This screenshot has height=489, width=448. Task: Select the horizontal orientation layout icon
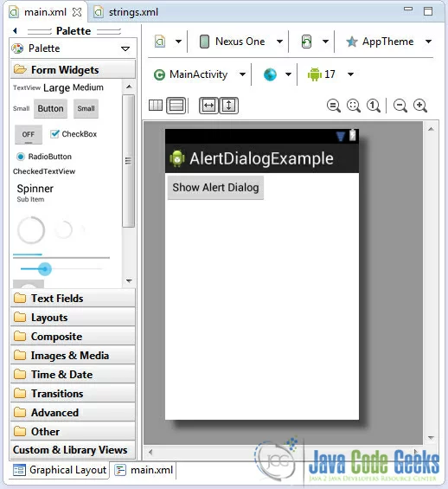pos(156,106)
